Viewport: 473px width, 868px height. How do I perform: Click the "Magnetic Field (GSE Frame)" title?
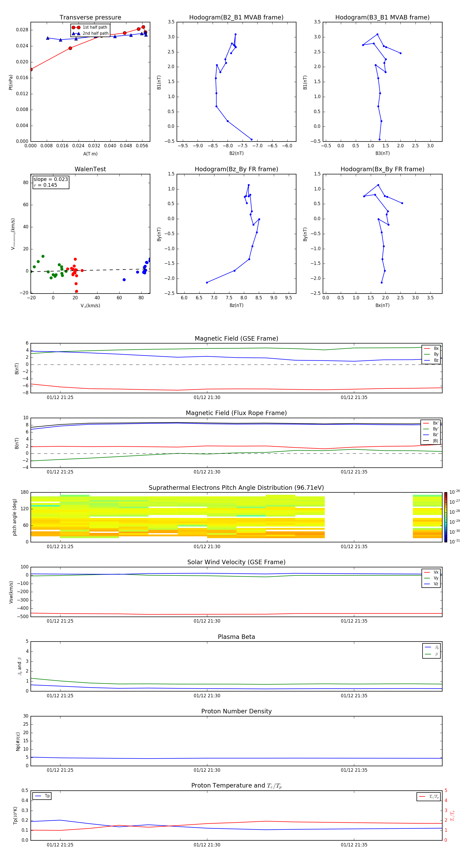[x=236, y=339]
